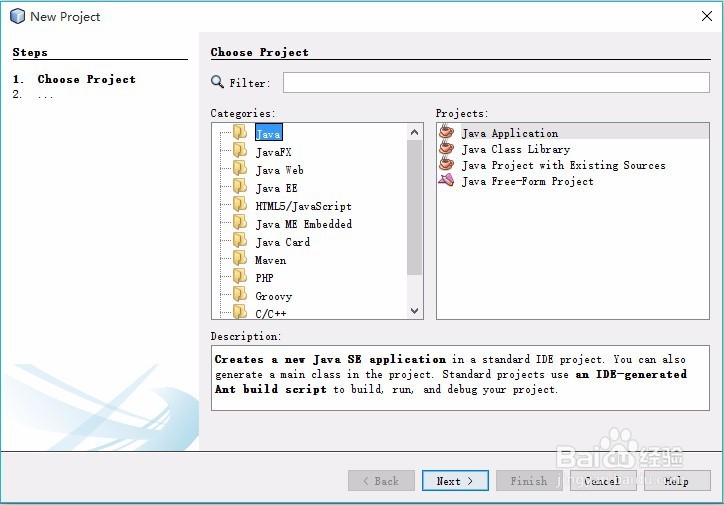This screenshot has height=505, width=724.
Task: Select the Java EE category
Action: 277,188
